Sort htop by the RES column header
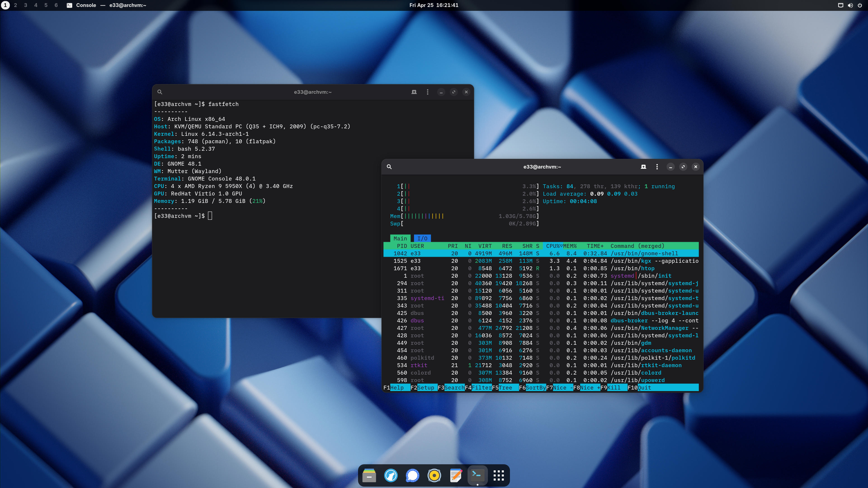This screenshot has width=868, height=488. click(507, 246)
